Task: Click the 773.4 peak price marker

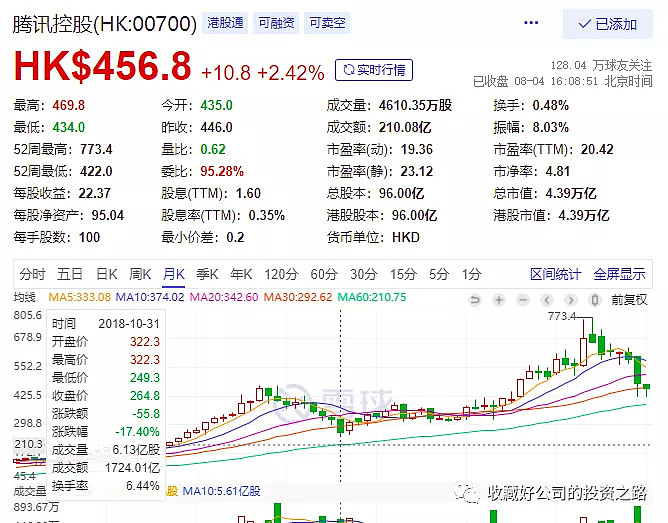Action: [x=561, y=316]
